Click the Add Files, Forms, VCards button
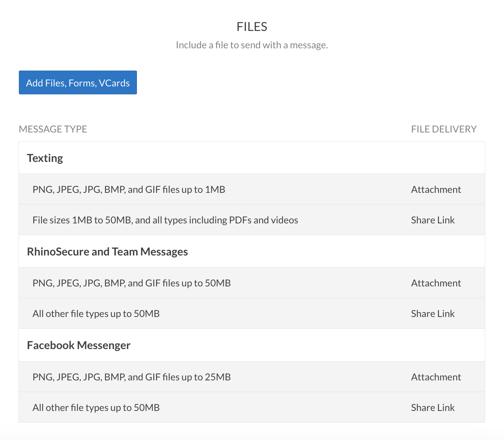Viewport: 504px width, 440px height. (x=78, y=82)
